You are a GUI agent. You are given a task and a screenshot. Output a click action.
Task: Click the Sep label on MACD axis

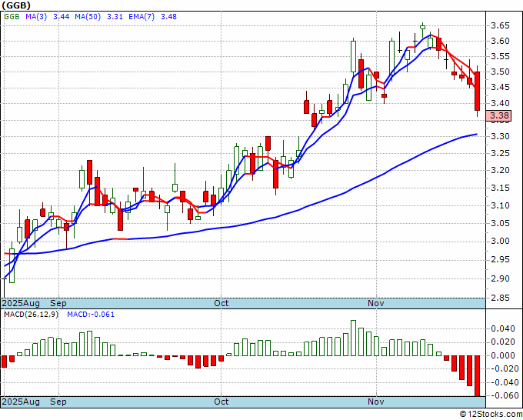tap(58, 402)
